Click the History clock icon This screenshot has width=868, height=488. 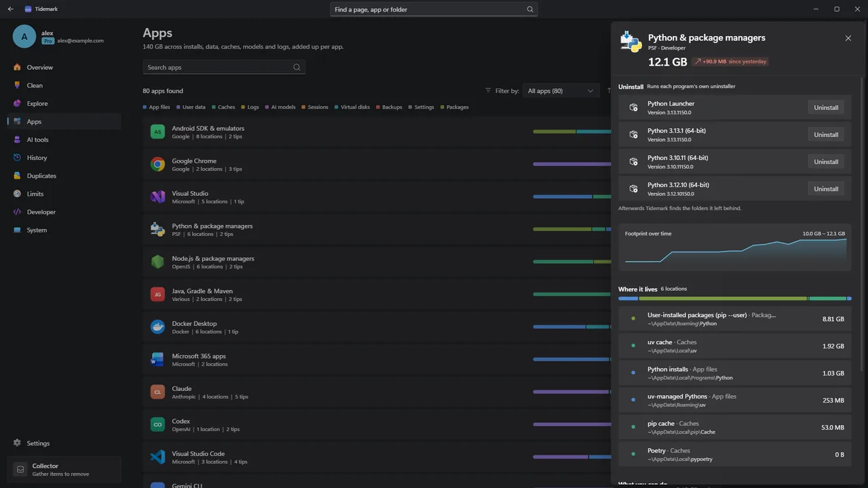tap(18, 158)
